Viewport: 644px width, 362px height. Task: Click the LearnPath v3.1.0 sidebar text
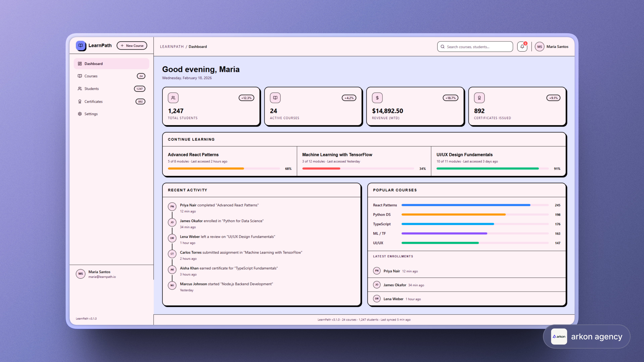click(x=86, y=319)
